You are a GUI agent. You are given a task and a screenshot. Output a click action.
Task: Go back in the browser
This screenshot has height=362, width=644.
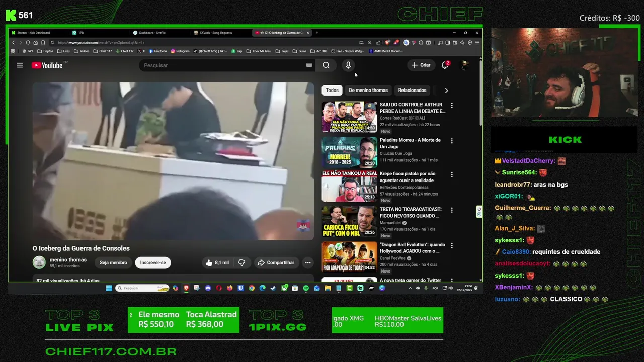coord(13,43)
